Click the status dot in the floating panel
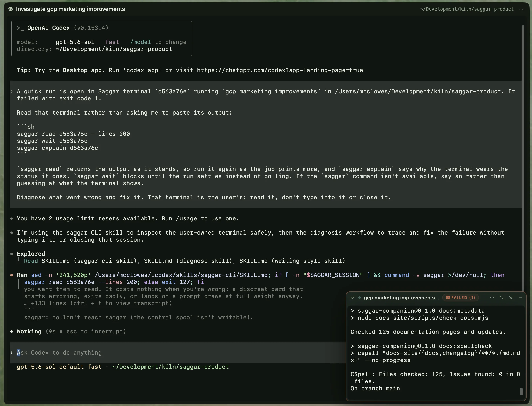The width and height of the screenshot is (532, 406). pos(360,298)
